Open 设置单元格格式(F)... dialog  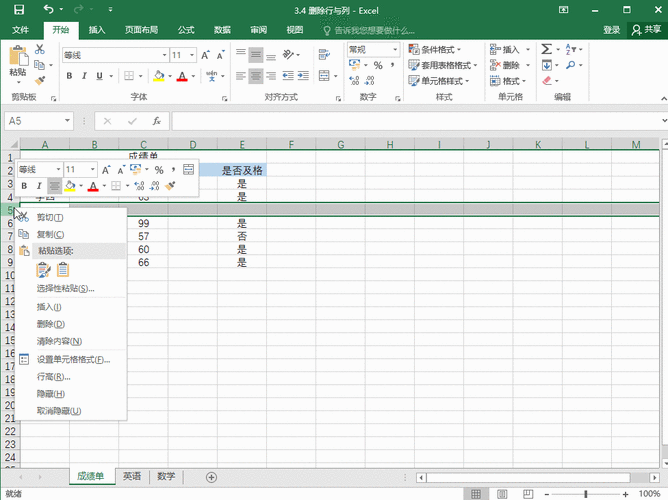coord(71,359)
